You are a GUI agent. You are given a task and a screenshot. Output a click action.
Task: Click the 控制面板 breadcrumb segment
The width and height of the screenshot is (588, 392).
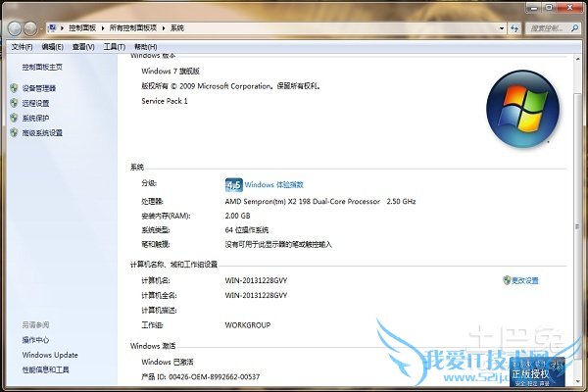pos(82,28)
